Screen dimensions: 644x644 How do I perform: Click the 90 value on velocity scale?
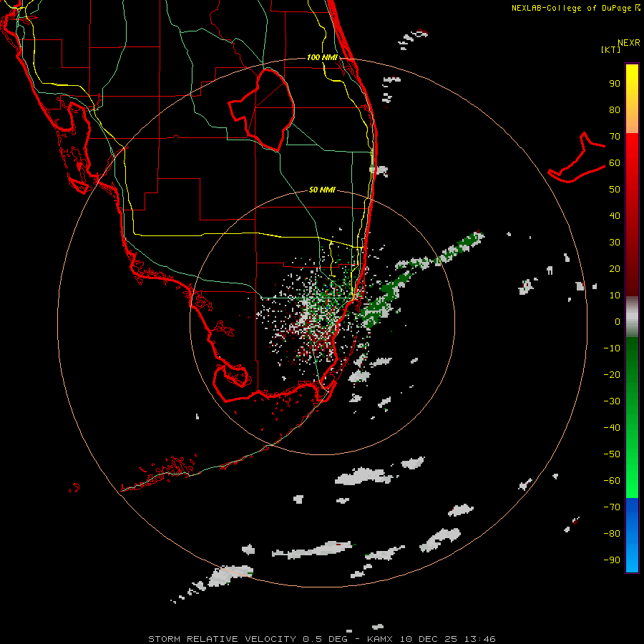click(x=615, y=84)
